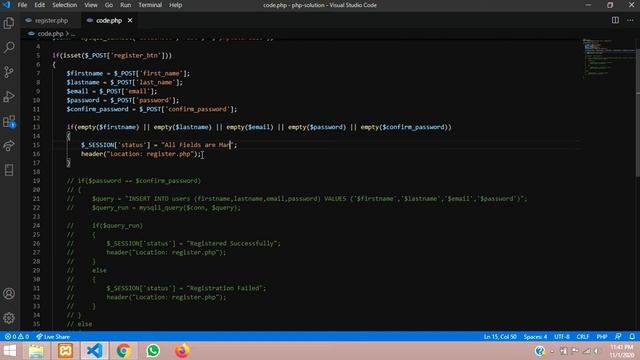This screenshot has width=640, height=360.
Task: Open the Source Control view
Action: (9, 72)
